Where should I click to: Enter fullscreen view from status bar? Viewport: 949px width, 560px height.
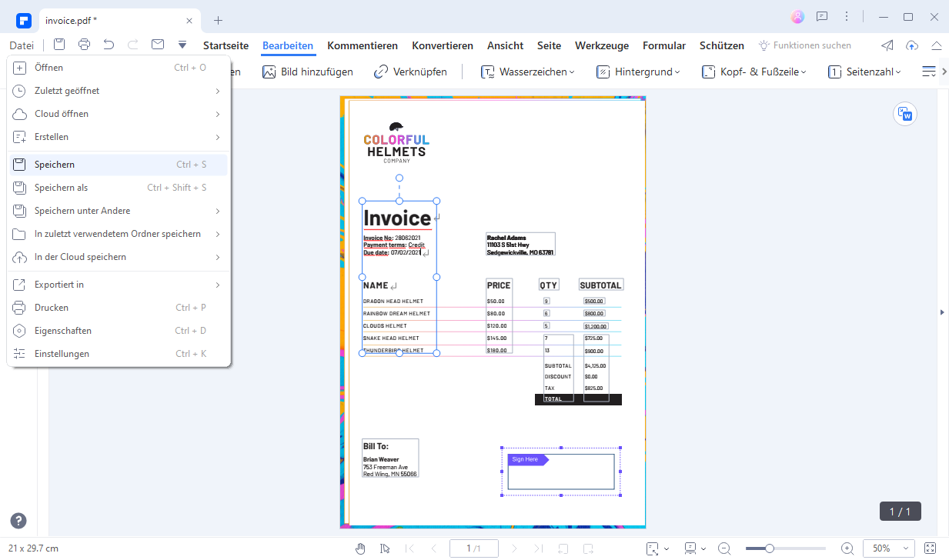pos(930,548)
